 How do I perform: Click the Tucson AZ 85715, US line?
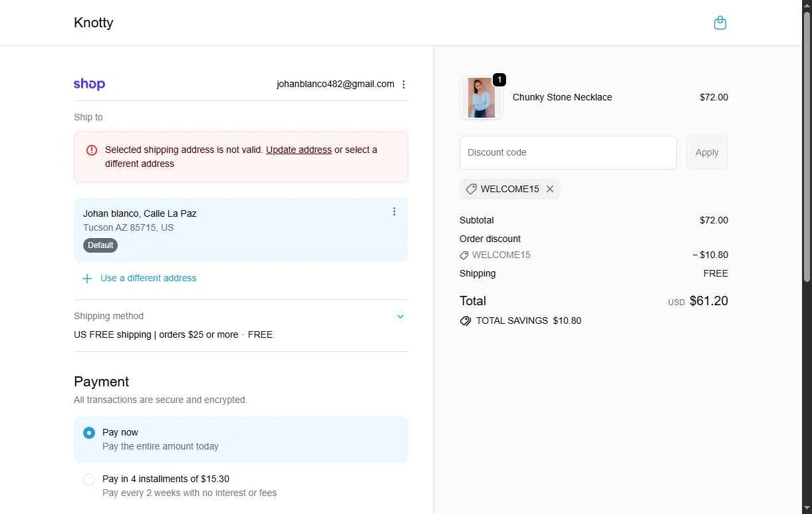[128, 227]
